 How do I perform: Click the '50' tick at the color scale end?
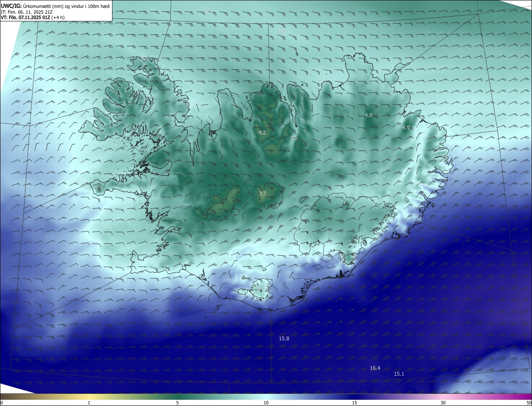[529, 403]
